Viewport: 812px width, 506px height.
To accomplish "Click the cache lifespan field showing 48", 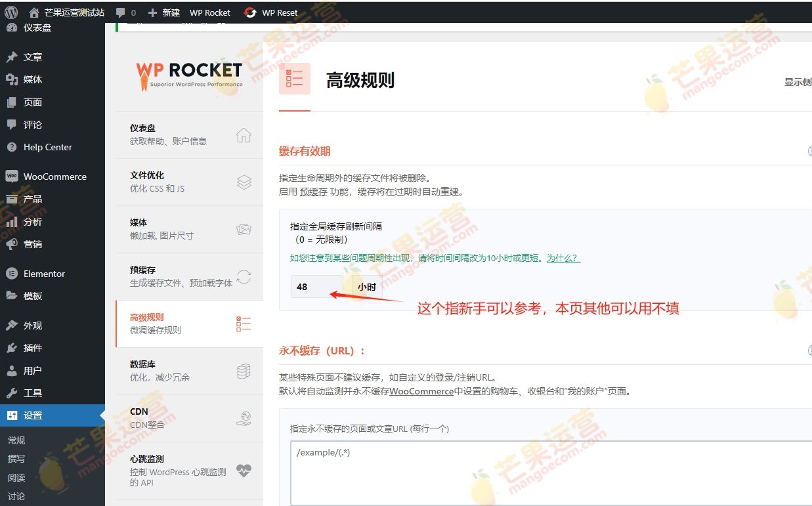I will pyautogui.click(x=316, y=287).
